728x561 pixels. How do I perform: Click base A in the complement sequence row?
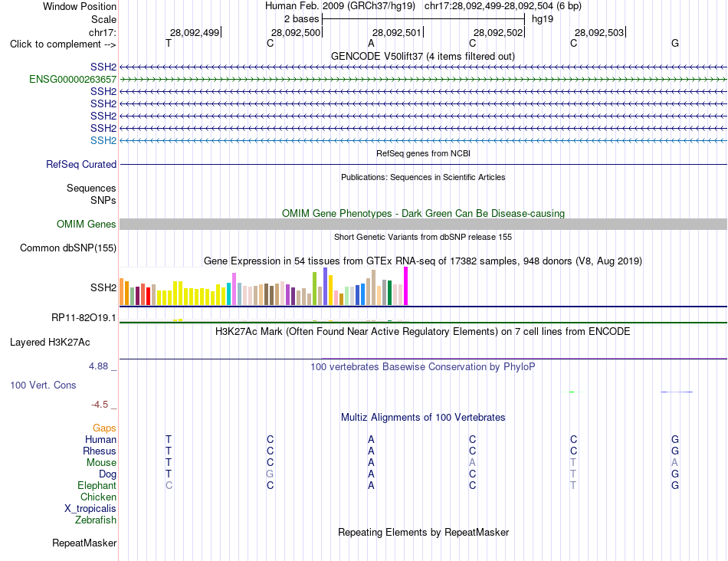371,43
